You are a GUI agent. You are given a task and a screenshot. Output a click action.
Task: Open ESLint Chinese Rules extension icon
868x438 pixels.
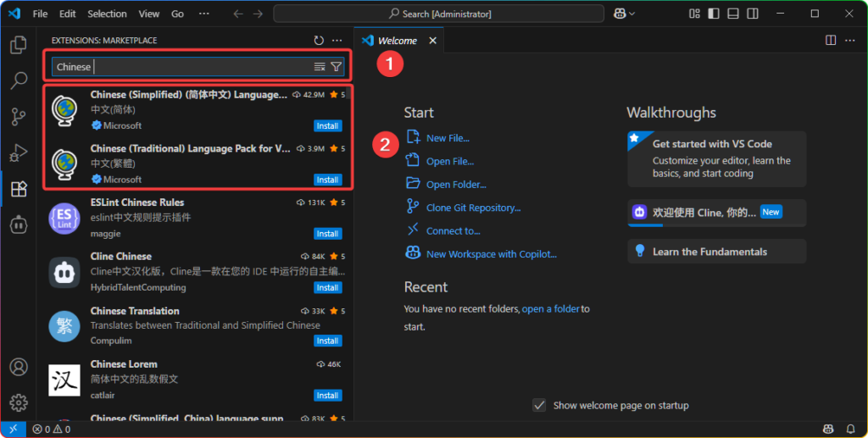64,218
